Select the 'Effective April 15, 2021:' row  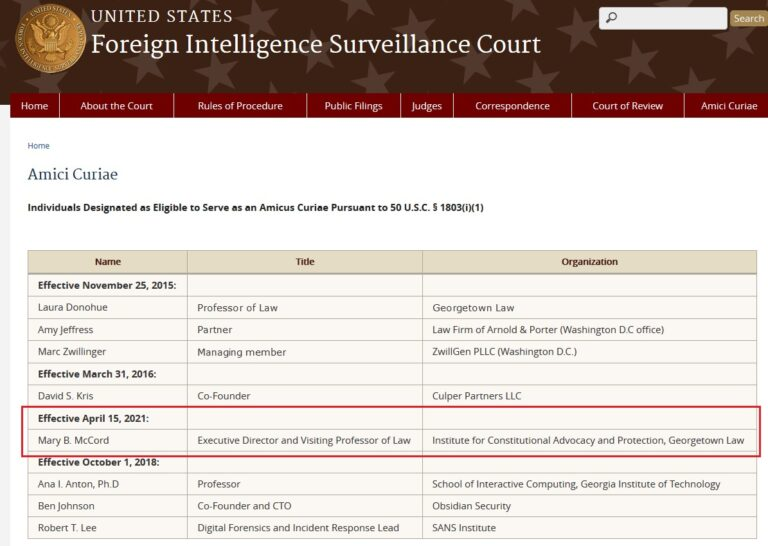click(392, 419)
